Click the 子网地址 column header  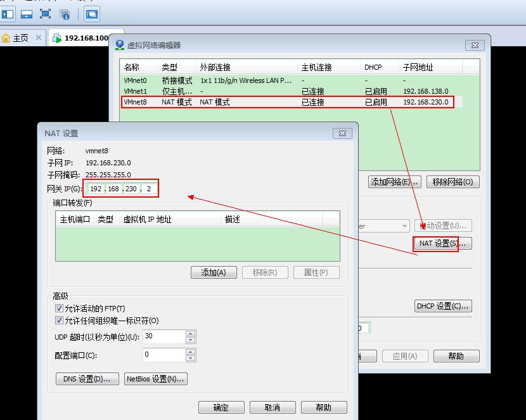pos(431,67)
